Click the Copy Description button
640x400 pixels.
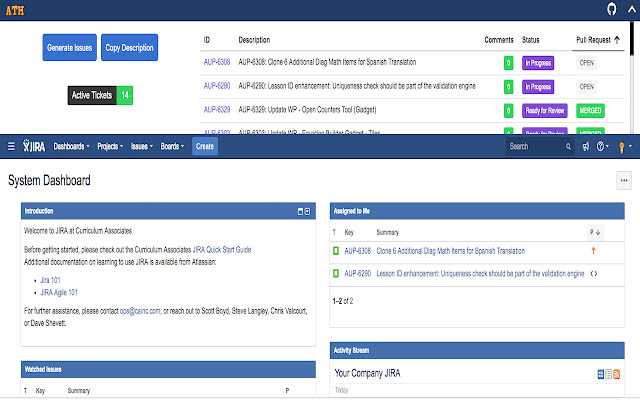tap(129, 47)
